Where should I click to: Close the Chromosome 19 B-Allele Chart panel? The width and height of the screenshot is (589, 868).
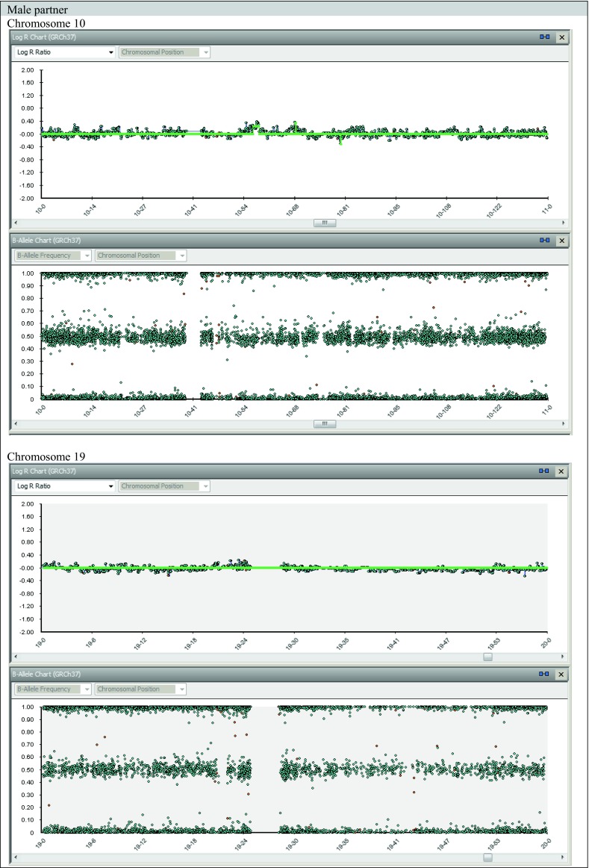[x=562, y=674]
